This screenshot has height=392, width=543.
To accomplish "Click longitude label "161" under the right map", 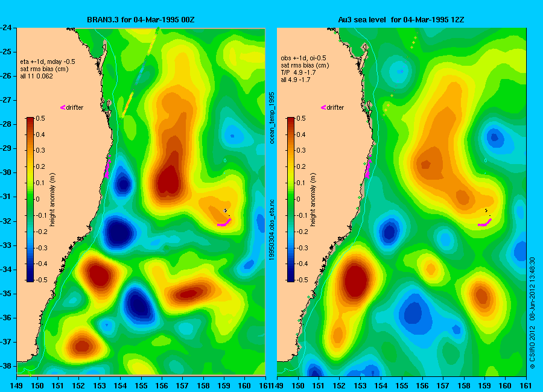I will coord(526,386).
